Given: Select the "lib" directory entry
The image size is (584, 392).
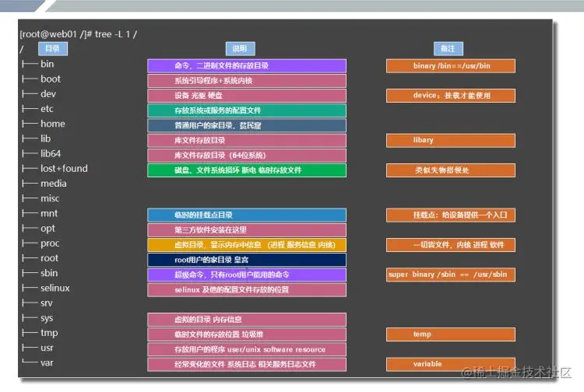Looking at the screenshot, I should click(45, 138).
